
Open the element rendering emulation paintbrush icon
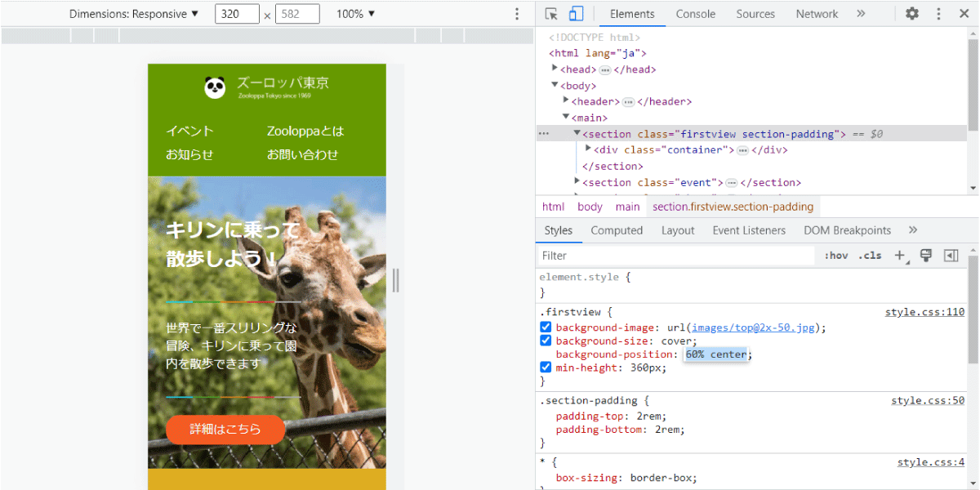pos(926,256)
